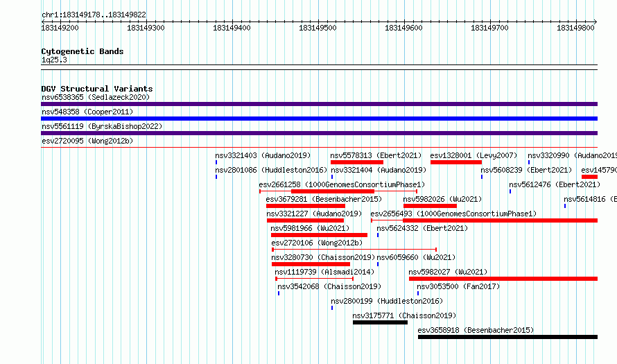Select the nsv5981966 (Wu2021) red bar

319,235
